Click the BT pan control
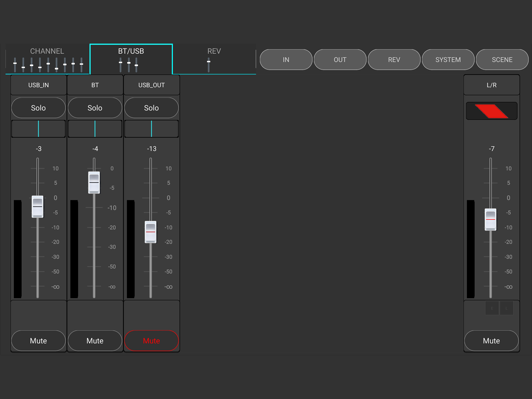532x399 pixels. pyautogui.click(x=95, y=129)
